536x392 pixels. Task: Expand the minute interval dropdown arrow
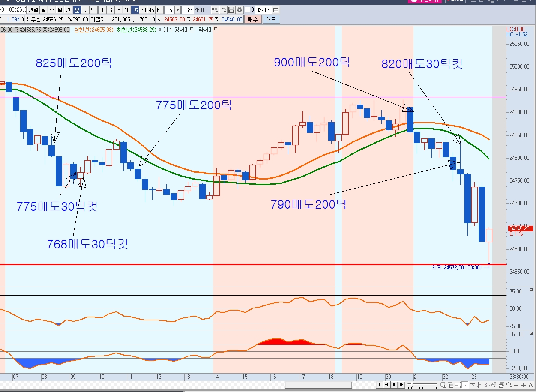(178, 10)
